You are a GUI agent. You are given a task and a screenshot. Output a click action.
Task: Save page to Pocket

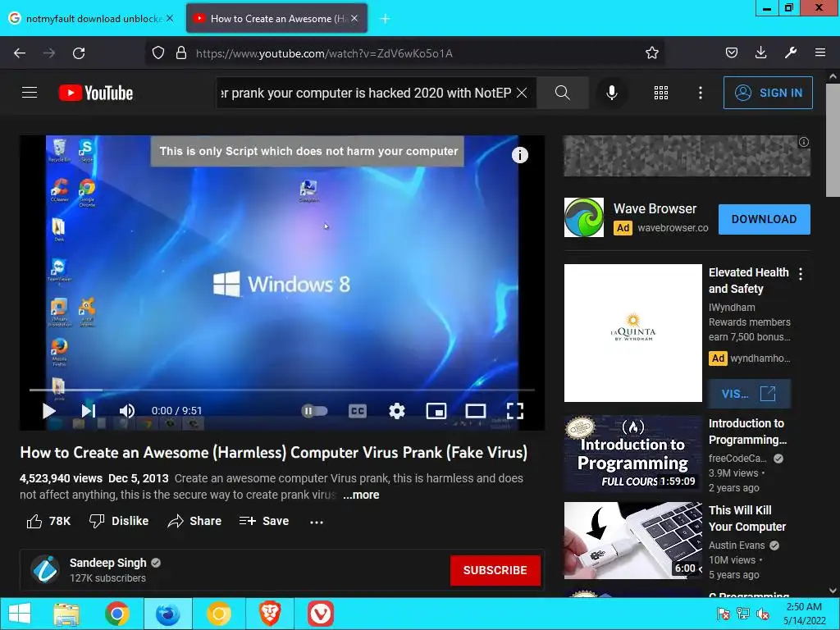(731, 53)
